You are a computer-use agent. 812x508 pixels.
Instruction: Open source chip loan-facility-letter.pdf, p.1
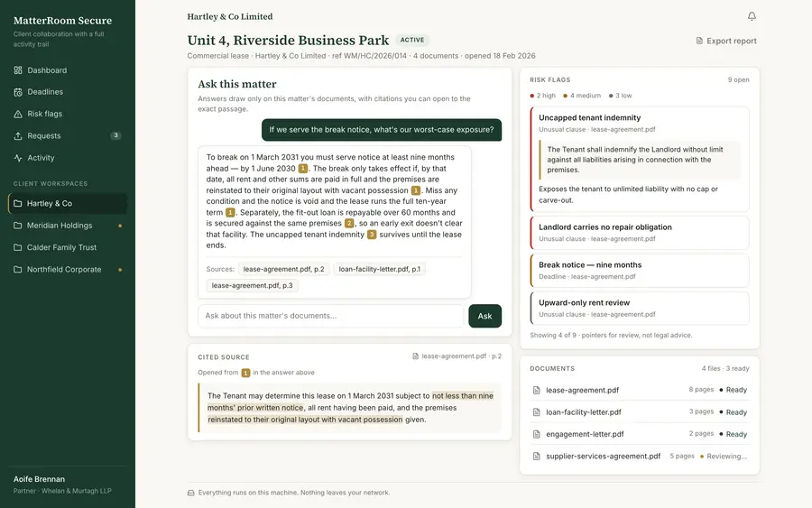(x=380, y=269)
